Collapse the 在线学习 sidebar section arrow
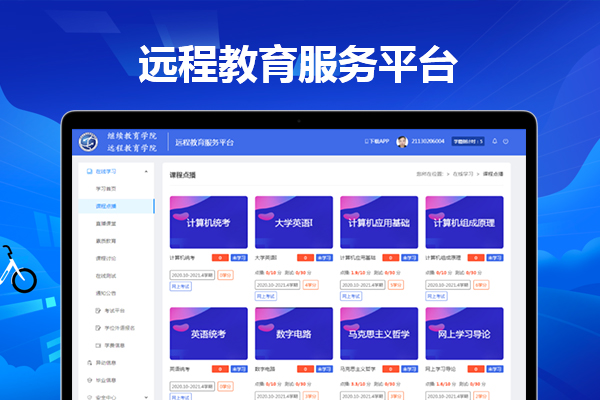600x400 pixels. pyautogui.click(x=146, y=171)
